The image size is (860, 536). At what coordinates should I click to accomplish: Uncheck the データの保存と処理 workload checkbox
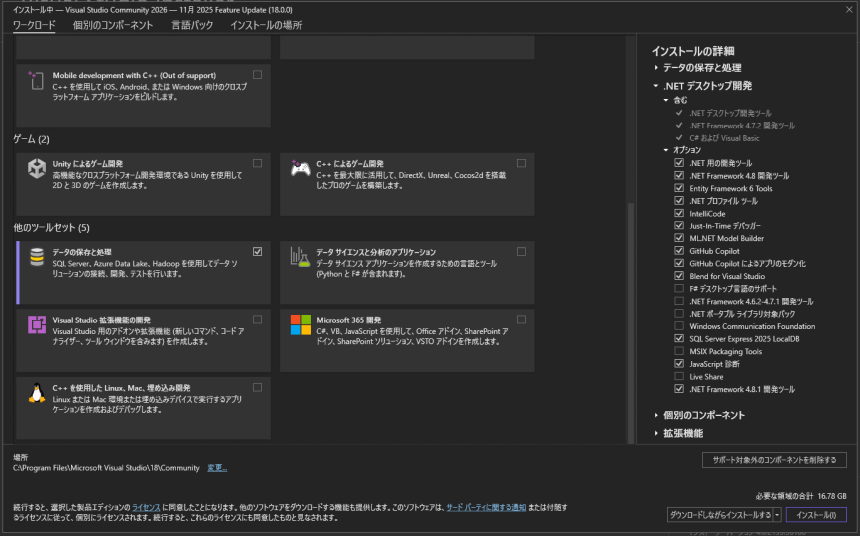pyautogui.click(x=258, y=251)
